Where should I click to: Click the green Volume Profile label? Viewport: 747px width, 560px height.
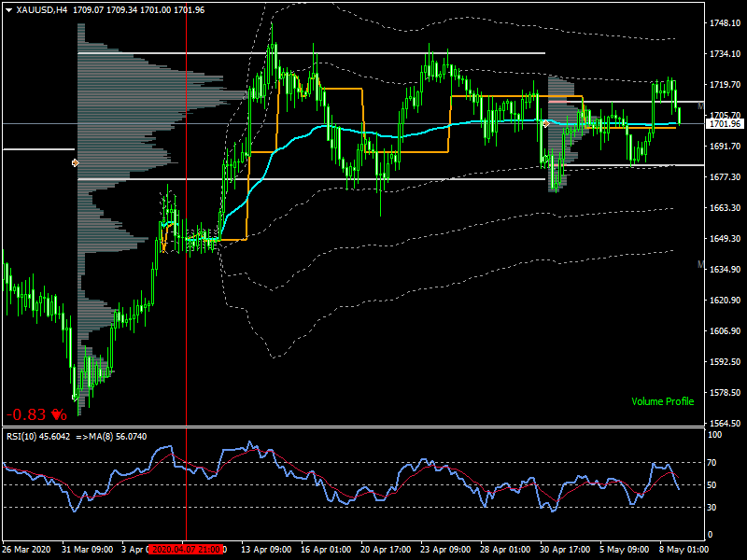pyautogui.click(x=662, y=401)
